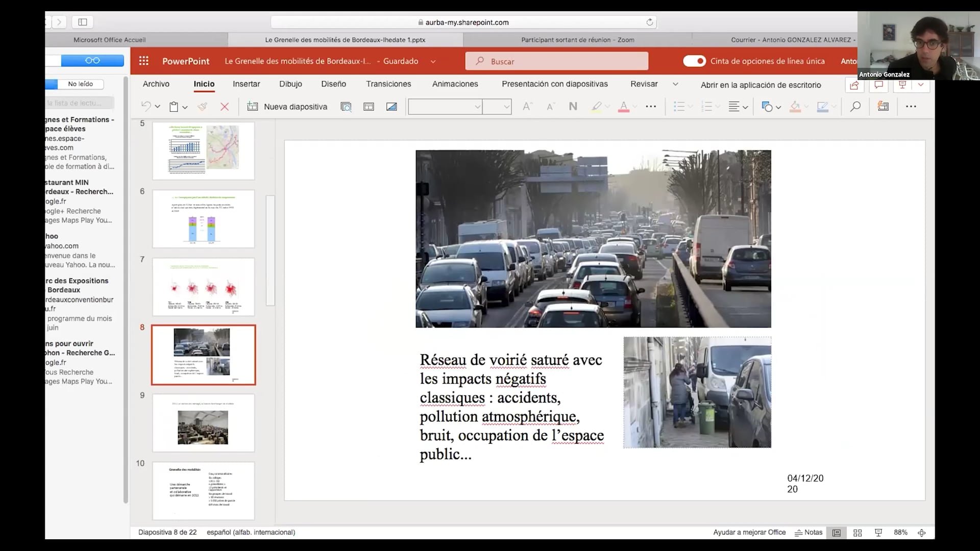
Task: Click the Shapes insert icon
Action: (x=767, y=106)
